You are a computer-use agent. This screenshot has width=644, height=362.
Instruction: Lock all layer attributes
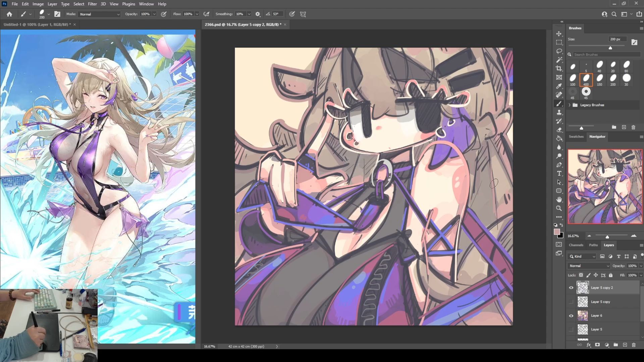[x=611, y=275]
